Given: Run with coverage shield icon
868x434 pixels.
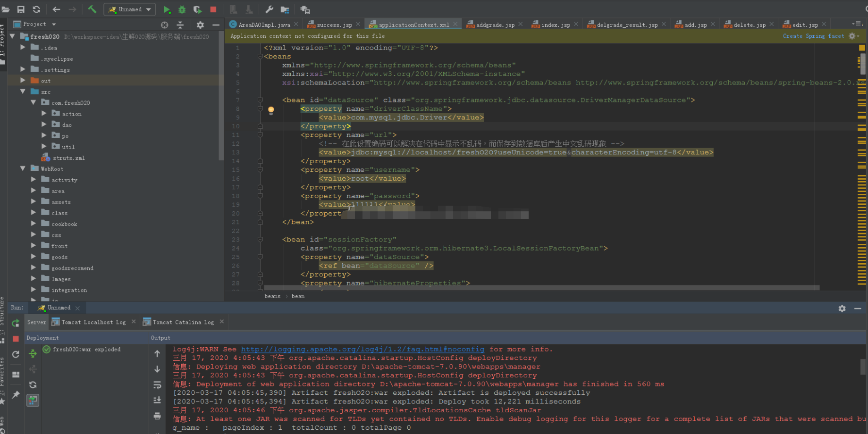Looking at the screenshot, I should pyautogui.click(x=197, y=9).
